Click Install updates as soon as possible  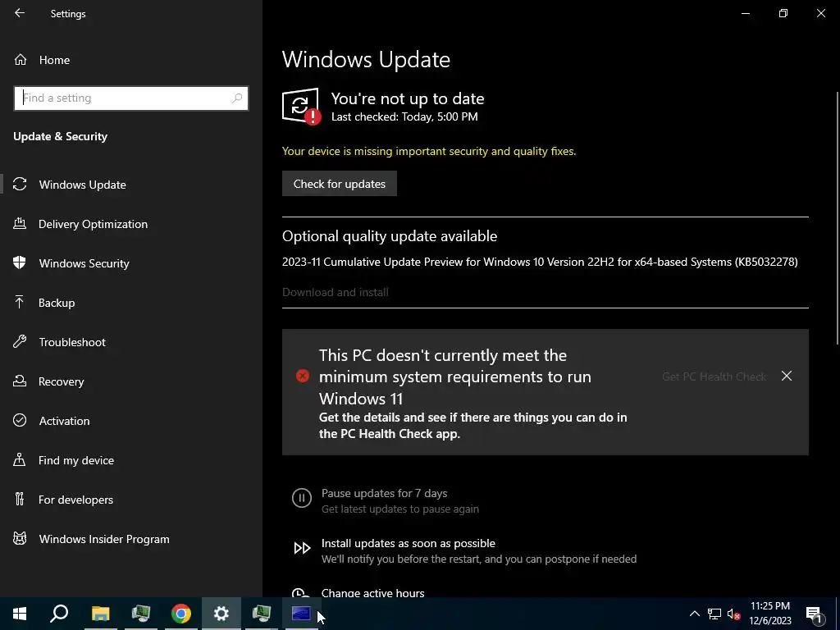pyautogui.click(x=409, y=543)
